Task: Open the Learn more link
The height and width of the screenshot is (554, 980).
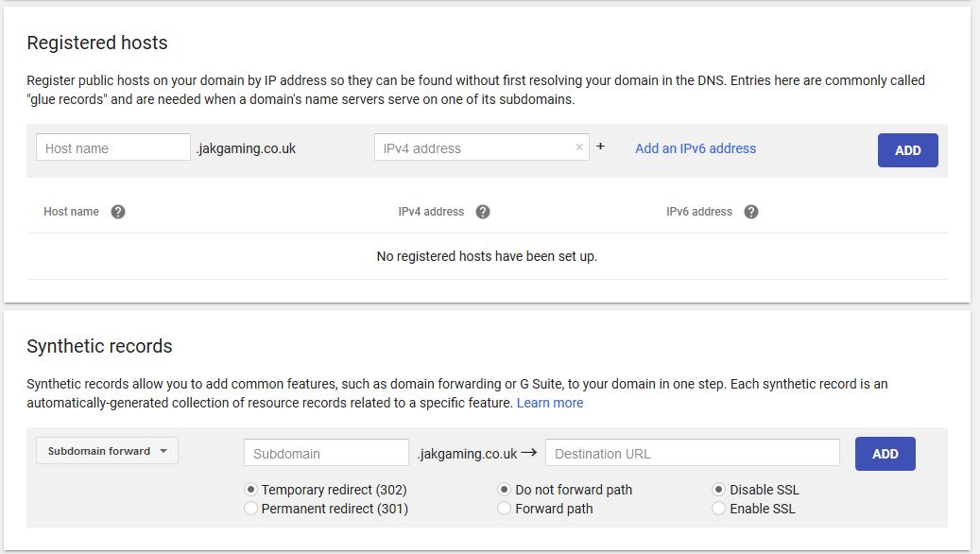Action: pos(550,403)
